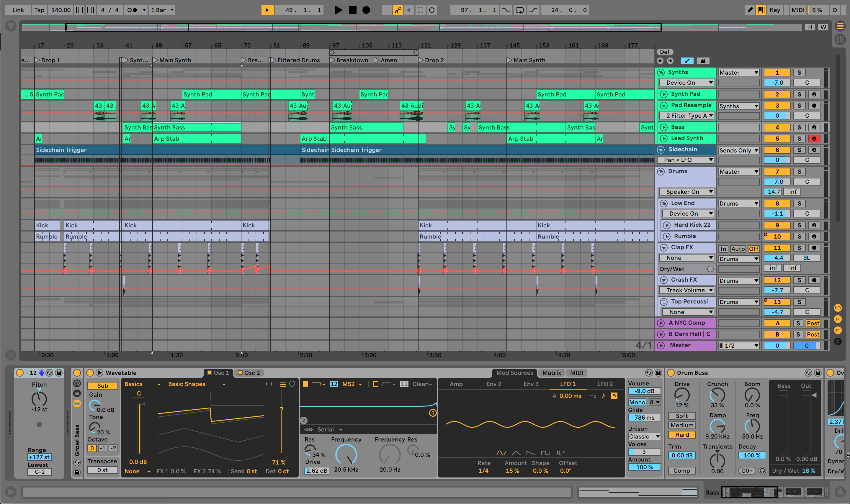Click the lock envelopes icon
Image resolution: width=850 pixels, height=504 pixels.
[x=703, y=61]
